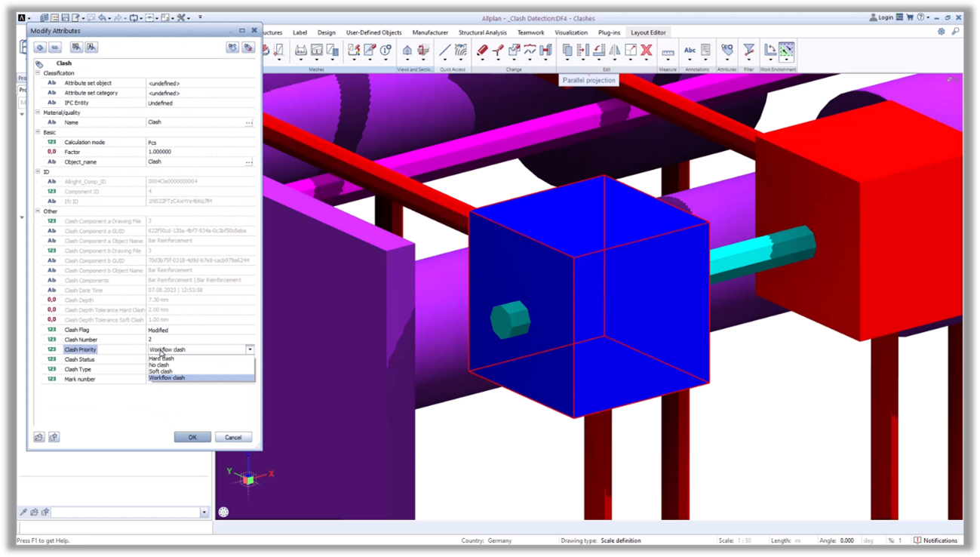
Task: Open the lower-left palette combo box arrow
Action: pyautogui.click(x=204, y=512)
